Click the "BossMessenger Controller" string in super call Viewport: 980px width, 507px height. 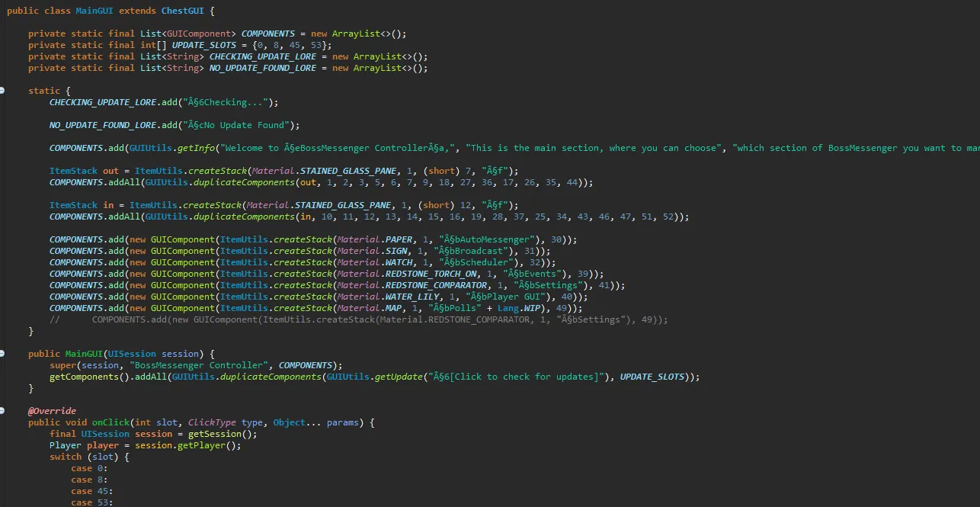pos(200,365)
